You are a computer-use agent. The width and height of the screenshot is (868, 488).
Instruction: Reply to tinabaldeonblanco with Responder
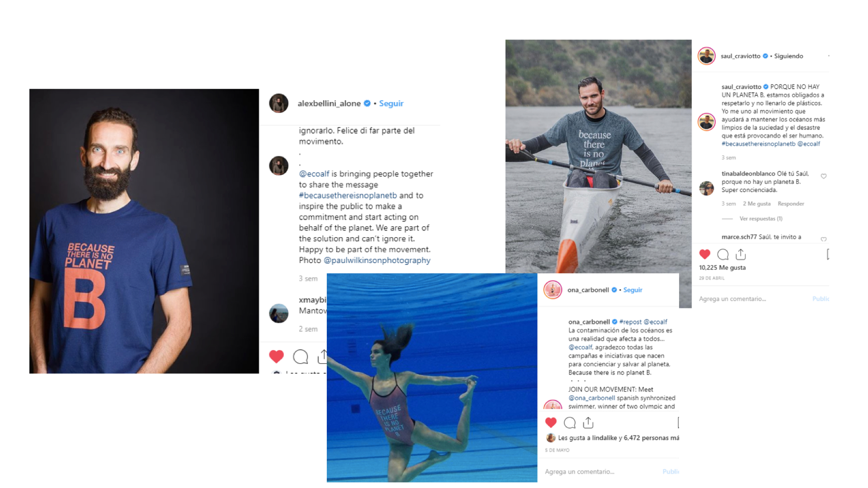791,204
